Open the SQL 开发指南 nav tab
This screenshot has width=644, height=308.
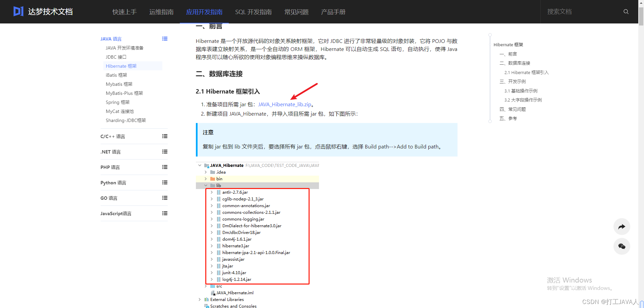pos(253,12)
